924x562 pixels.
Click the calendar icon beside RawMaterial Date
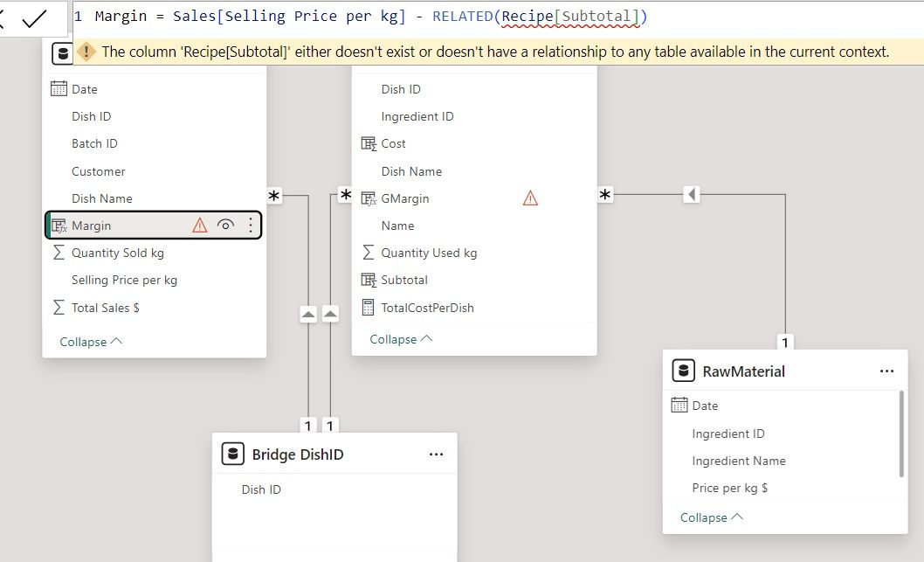click(x=679, y=406)
